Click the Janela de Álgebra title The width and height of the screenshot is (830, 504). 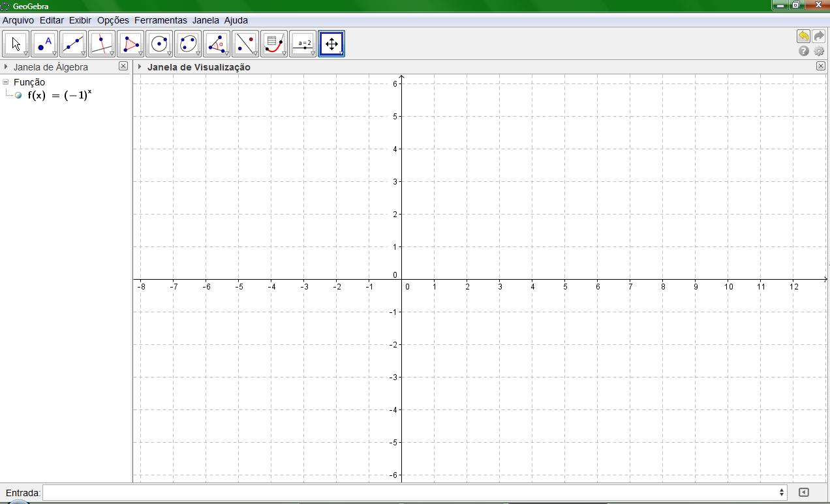point(51,67)
